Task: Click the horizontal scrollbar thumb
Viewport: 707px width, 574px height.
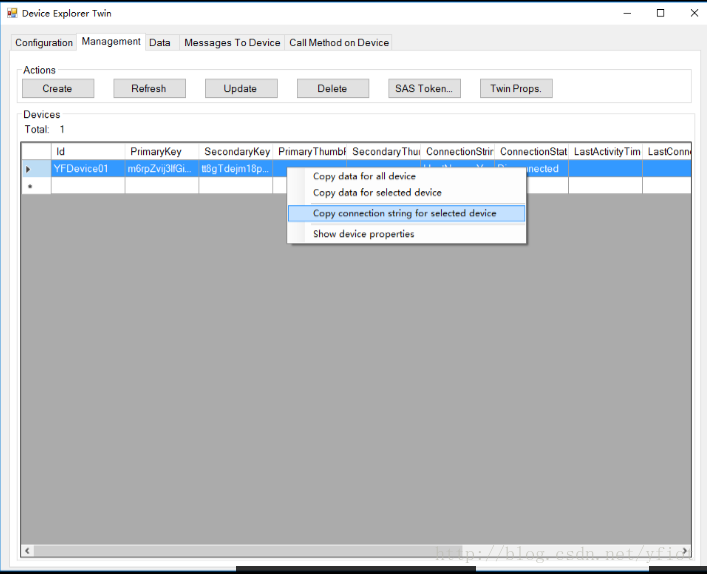Action: (248, 551)
